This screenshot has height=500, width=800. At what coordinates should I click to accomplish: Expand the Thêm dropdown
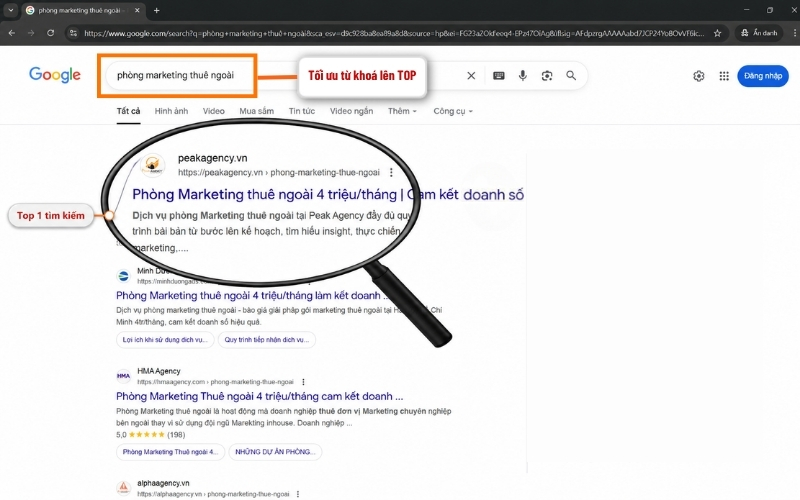pyautogui.click(x=402, y=111)
